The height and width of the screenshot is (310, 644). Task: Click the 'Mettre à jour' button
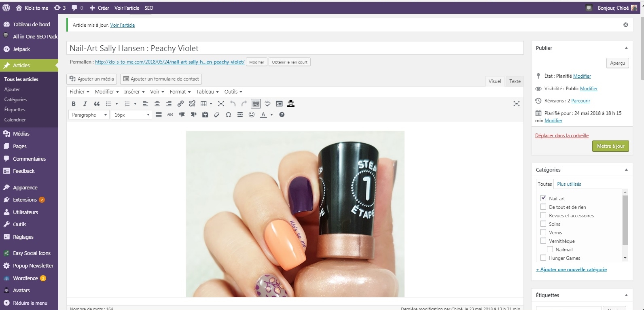point(610,146)
